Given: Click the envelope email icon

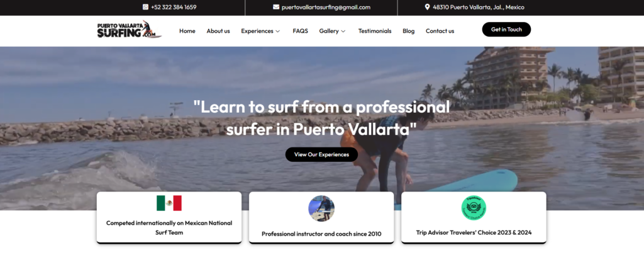Looking at the screenshot, I should (x=276, y=7).
